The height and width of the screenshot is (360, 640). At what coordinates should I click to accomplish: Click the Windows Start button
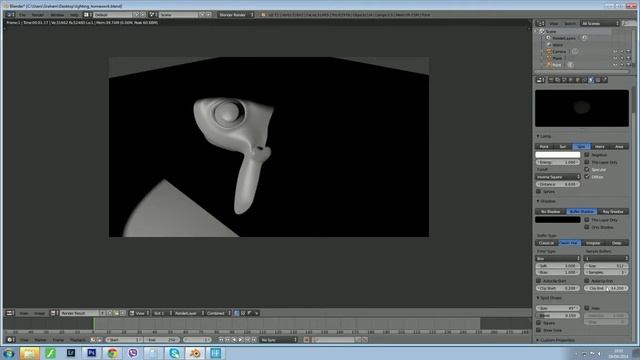coord(9,353)
